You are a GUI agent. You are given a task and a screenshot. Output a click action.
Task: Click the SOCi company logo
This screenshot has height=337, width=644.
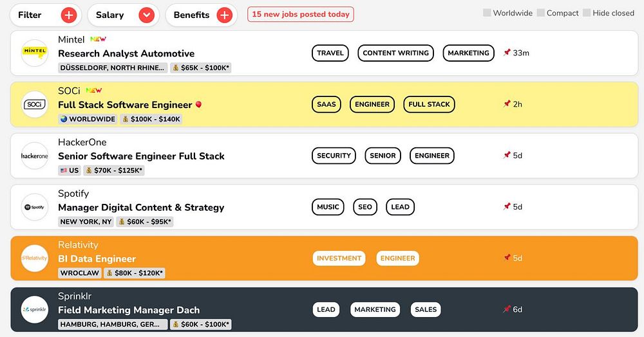click(x=35, y=104)
